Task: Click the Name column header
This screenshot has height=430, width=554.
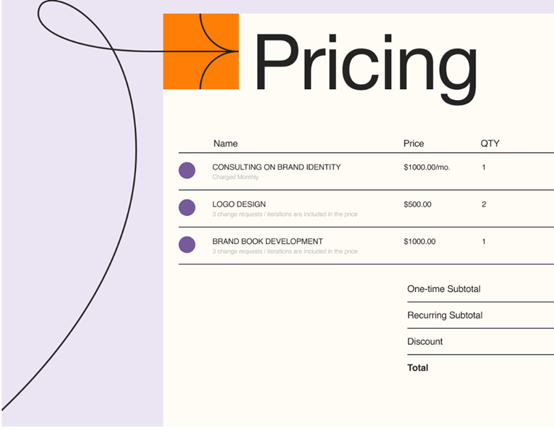Action: click(225, 143)
